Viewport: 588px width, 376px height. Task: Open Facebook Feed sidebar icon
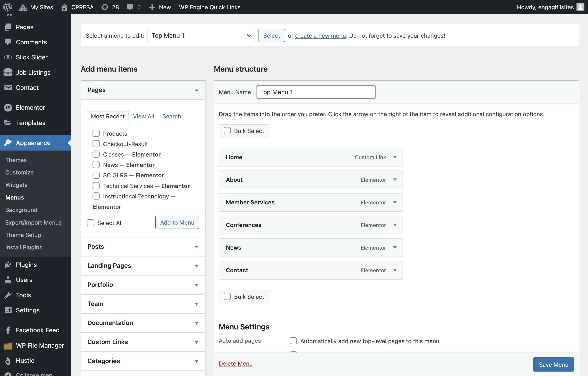point(8,330)
